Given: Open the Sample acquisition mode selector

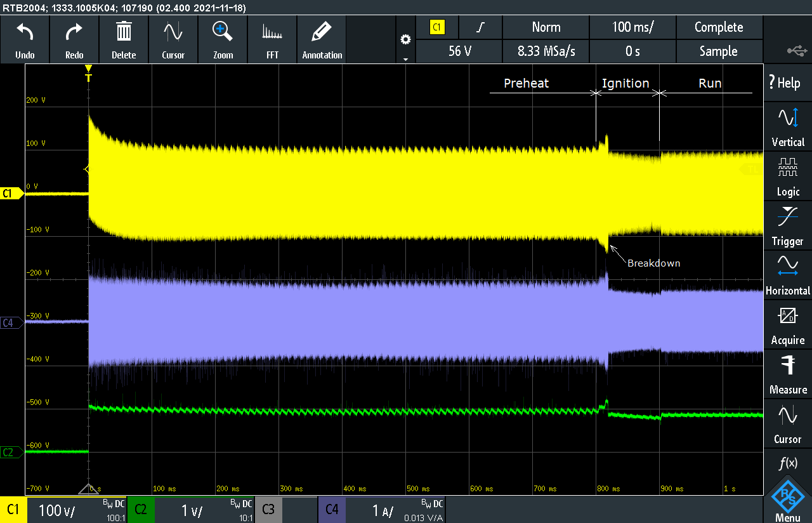Looking at the screenshot, I should [719, 51].
